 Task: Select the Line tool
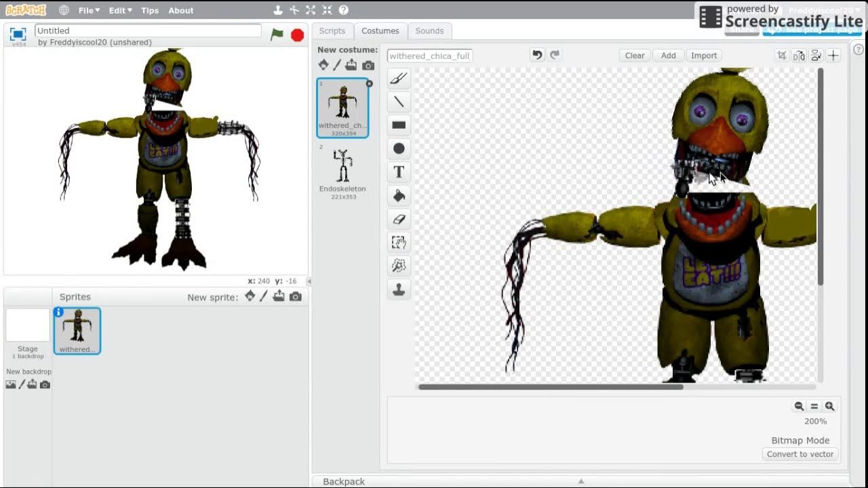(399, 102)
